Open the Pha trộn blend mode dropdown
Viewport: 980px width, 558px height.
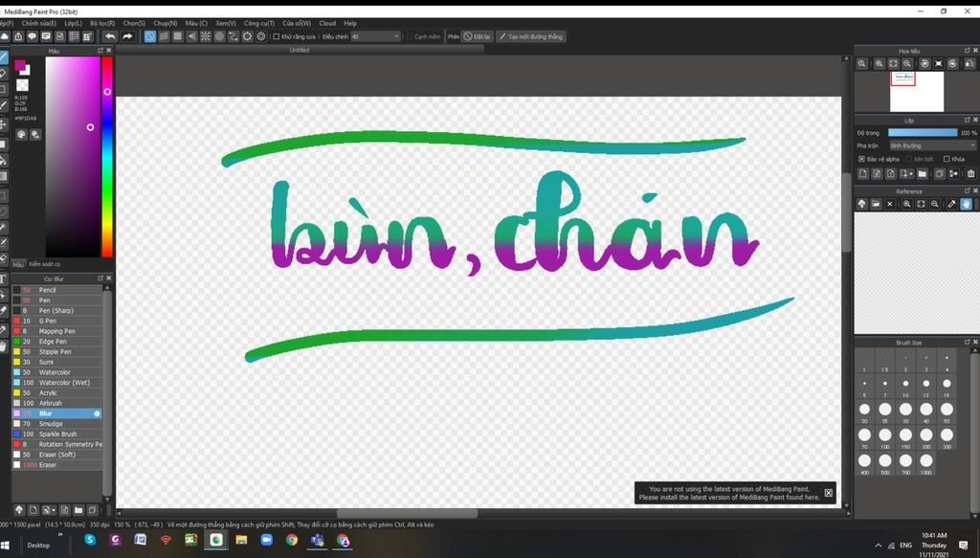click(x=932, y=145)
